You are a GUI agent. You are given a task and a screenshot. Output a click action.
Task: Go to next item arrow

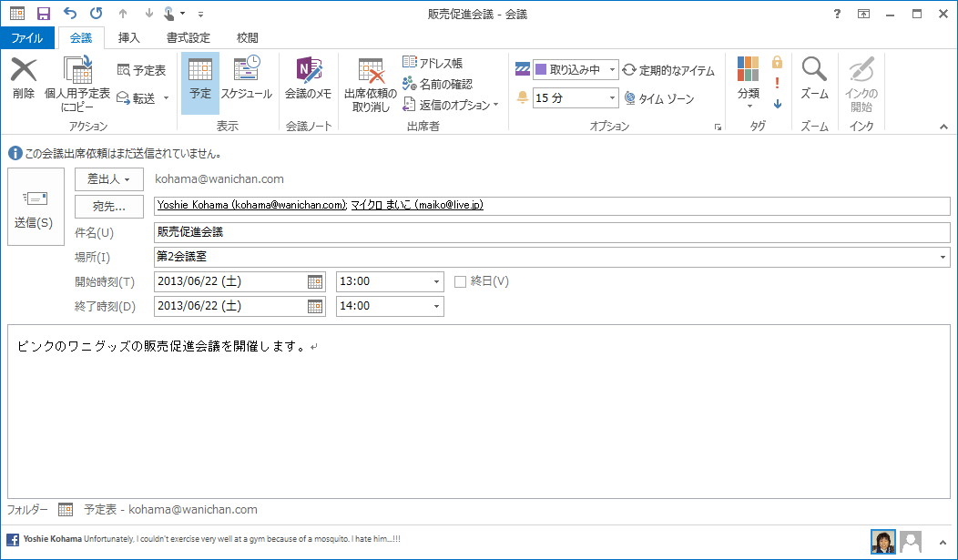click(149, 14)
